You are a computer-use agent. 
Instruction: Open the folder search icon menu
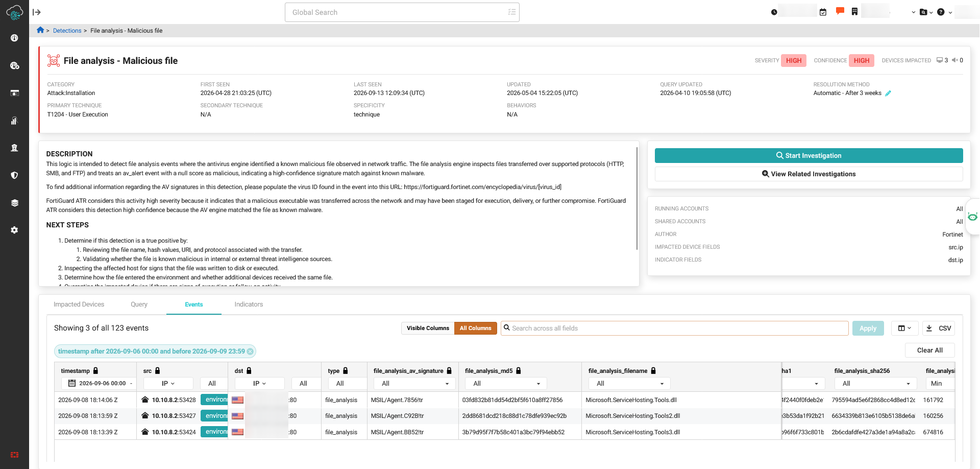coord(926,12)
